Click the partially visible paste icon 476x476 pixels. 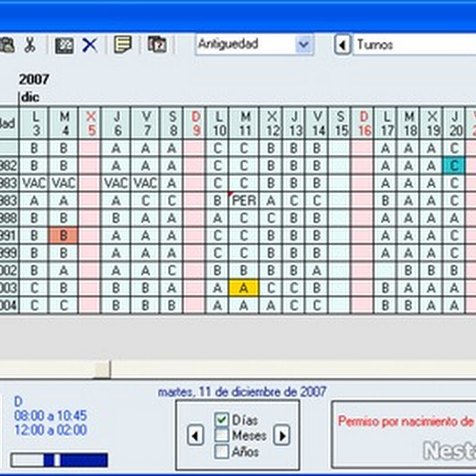pos(7,45)
